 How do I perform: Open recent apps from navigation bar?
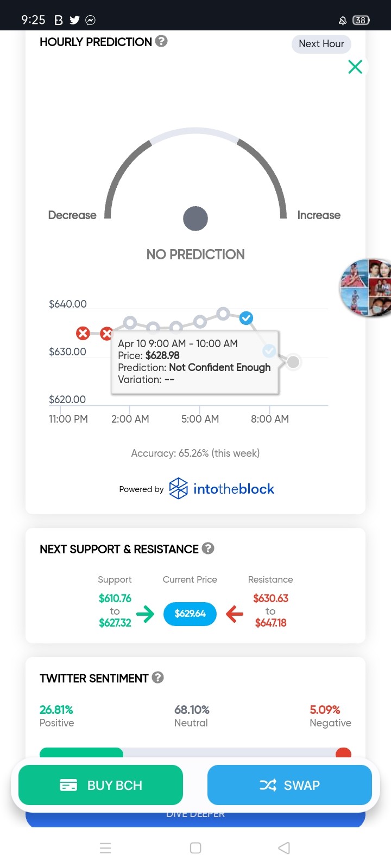(106, 848)
